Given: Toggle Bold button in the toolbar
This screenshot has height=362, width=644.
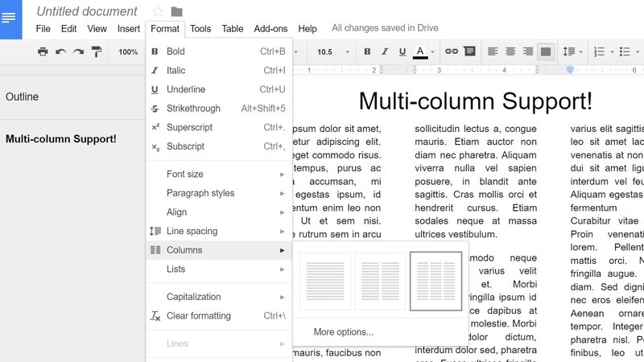Looking at the screenshot, I should pyautogui.click(x=367, y=51).
